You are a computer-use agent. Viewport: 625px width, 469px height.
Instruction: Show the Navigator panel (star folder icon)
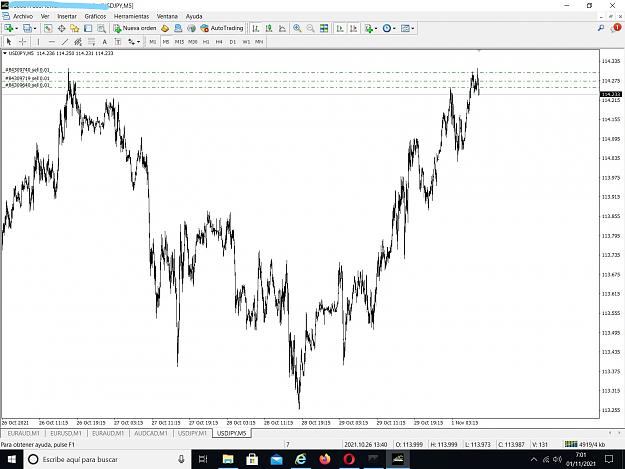click(75, 28)
